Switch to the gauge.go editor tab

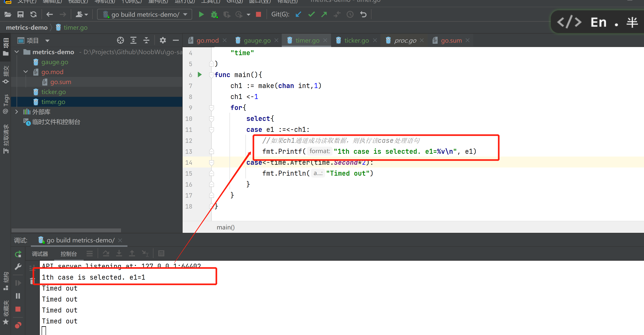tap(257, 40)
